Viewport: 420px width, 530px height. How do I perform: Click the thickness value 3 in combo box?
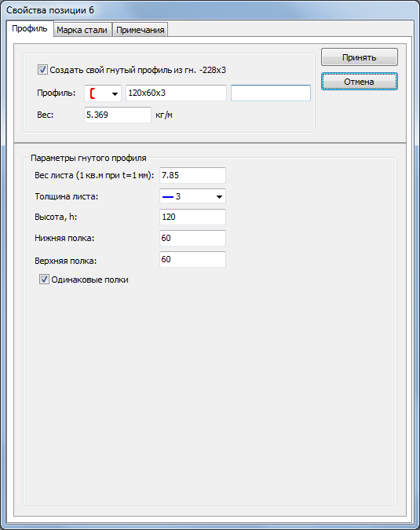178,196
